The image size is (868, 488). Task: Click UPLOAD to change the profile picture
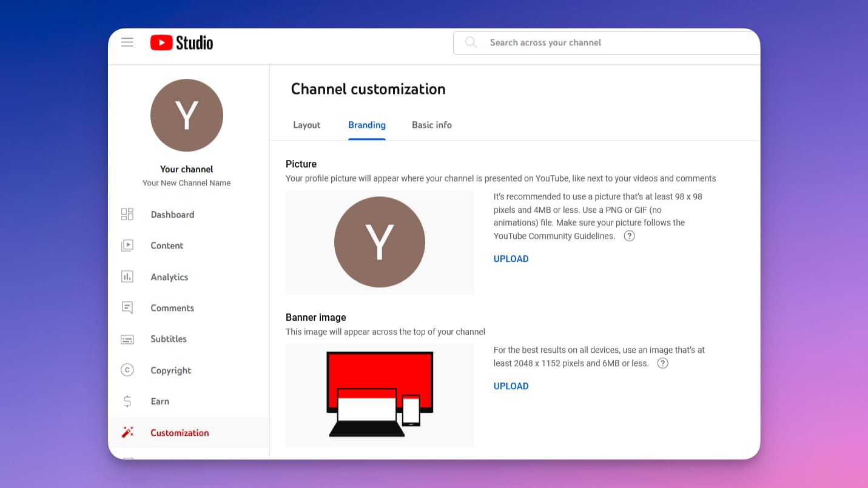point(511,259)
